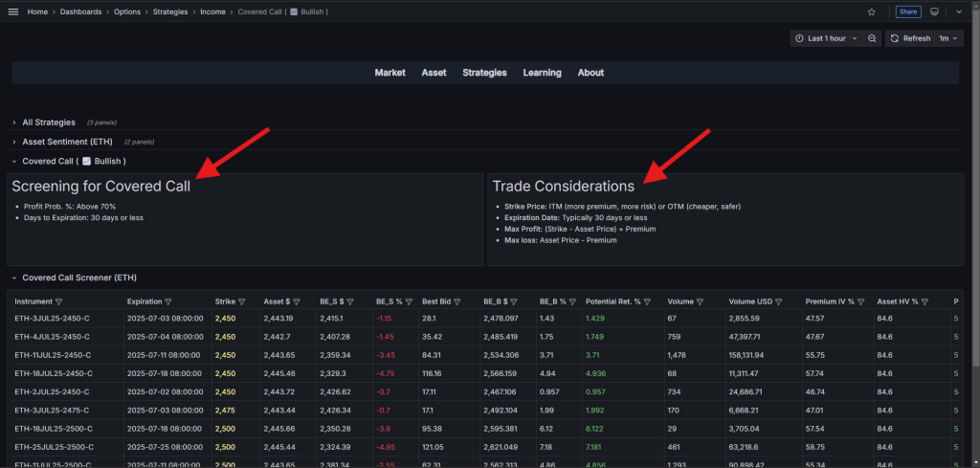
Task: Open the main hamburger menu
Action: (x=12, y=11)
